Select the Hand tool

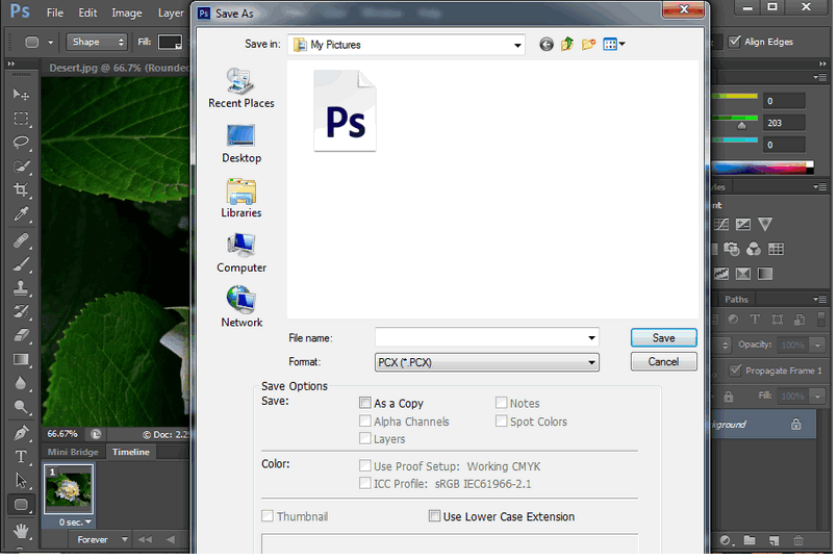(x=21, y=530)
